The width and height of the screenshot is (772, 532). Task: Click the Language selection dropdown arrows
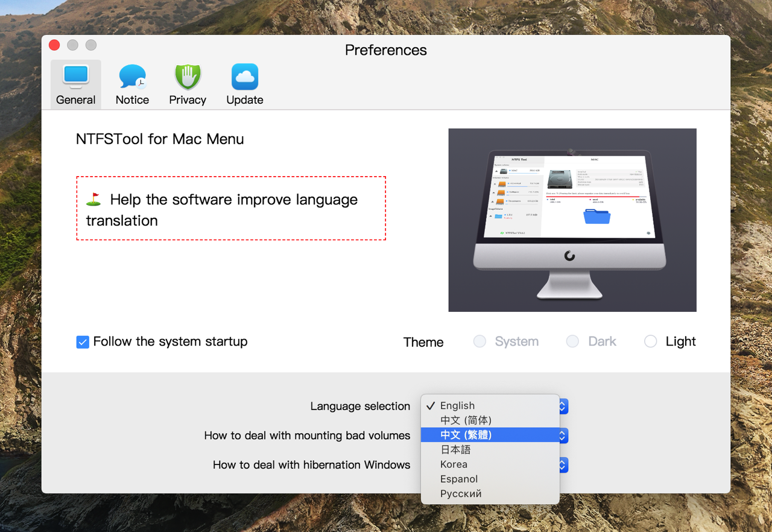563,406
